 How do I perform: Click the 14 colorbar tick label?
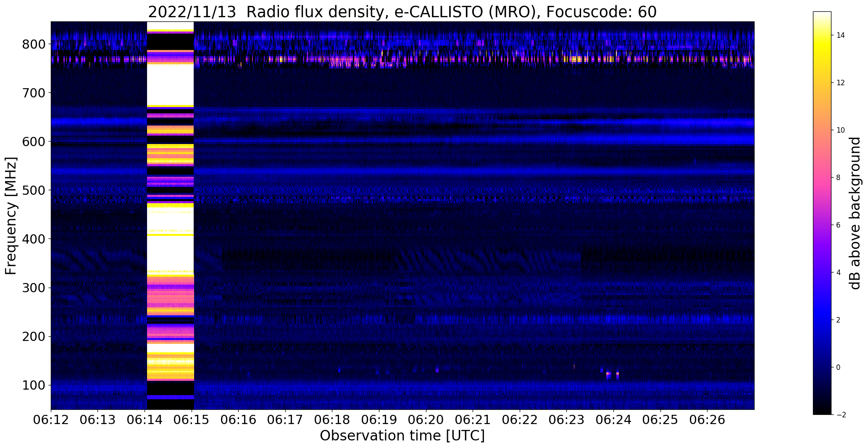click(841, 35)
